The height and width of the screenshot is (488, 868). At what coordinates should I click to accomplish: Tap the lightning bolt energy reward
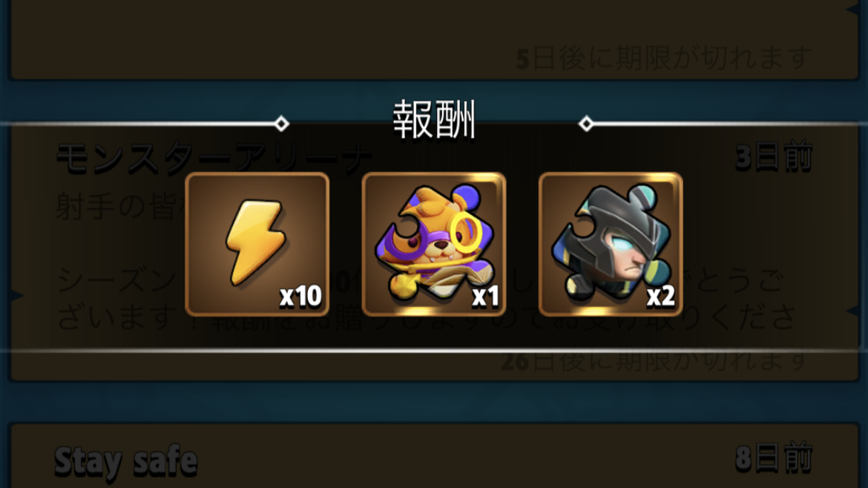(x=257, y=244)
